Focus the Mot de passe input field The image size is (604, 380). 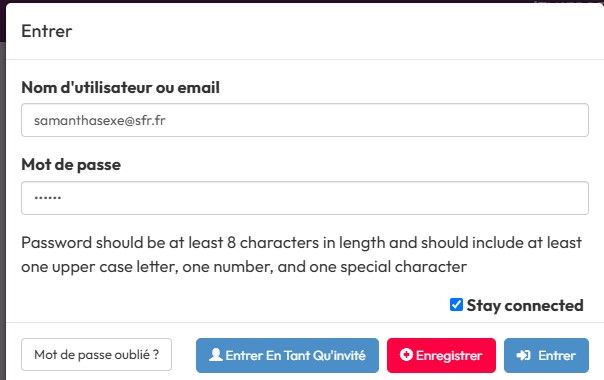305,198
